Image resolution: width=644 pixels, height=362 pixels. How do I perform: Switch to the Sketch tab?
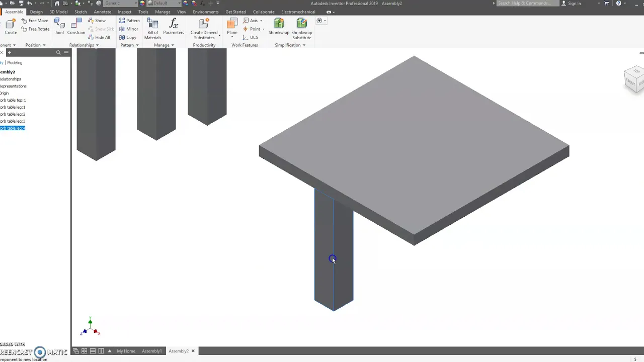(80, 12)
